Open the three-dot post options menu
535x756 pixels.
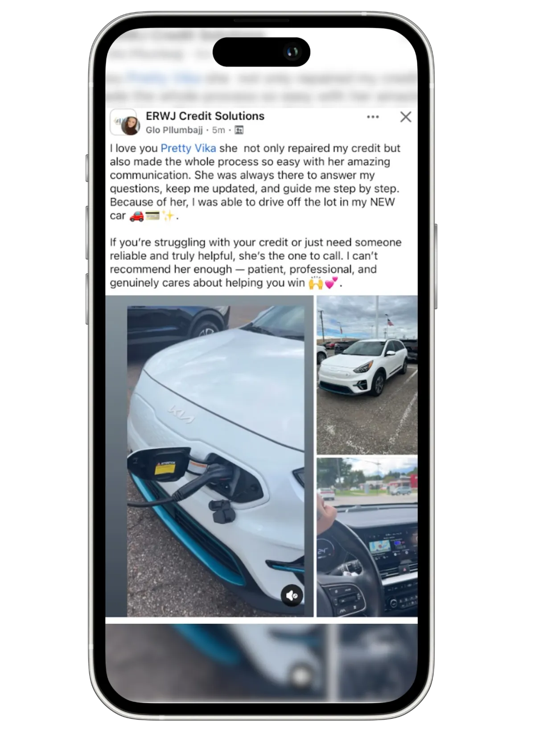pyautogui.click(x=373, y=117)
